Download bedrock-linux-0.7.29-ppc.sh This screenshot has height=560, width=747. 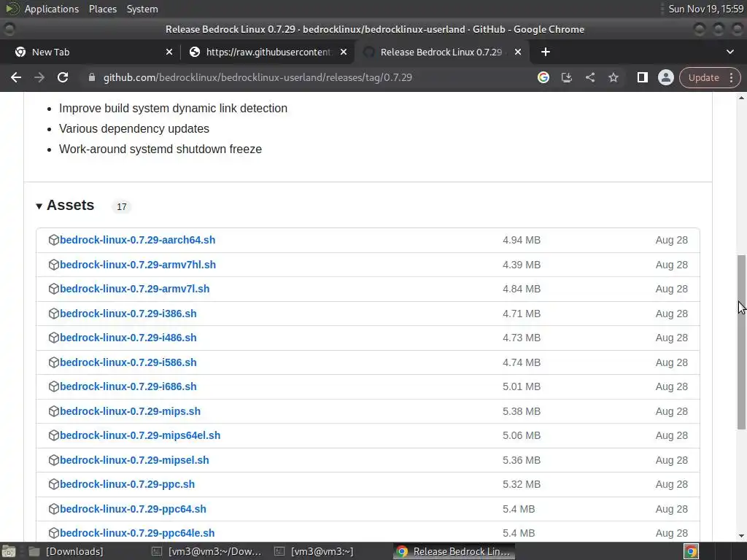pos(127,484)
